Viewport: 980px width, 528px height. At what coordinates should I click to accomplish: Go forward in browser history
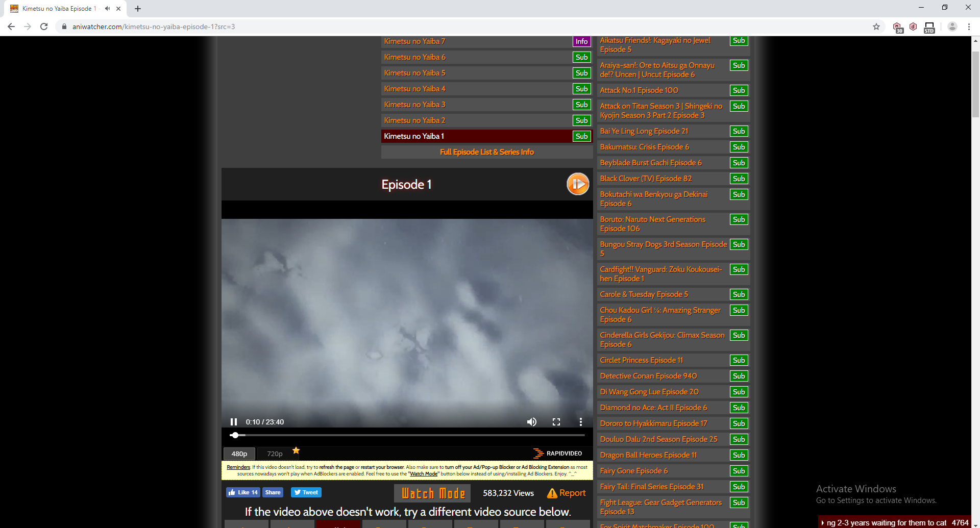point(28,27)
